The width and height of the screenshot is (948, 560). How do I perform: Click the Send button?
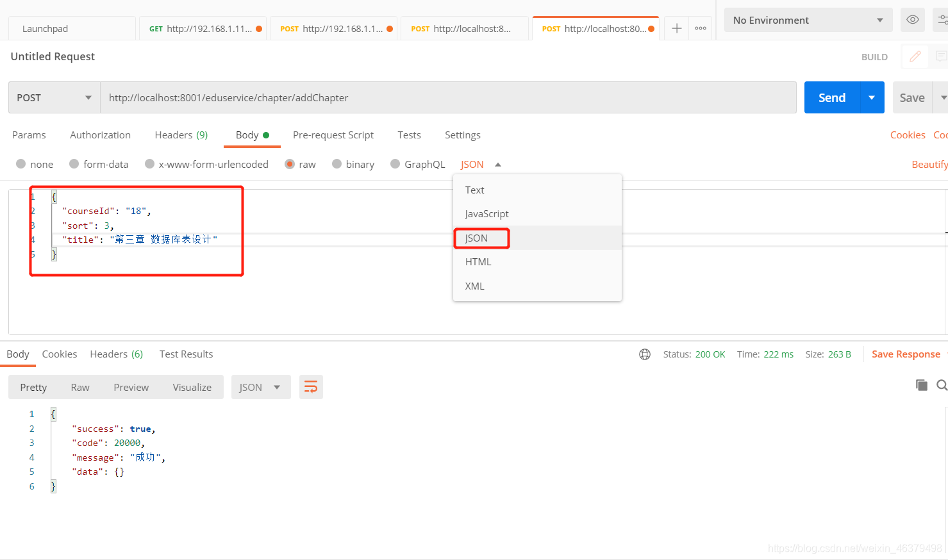[x=832, y=97]
